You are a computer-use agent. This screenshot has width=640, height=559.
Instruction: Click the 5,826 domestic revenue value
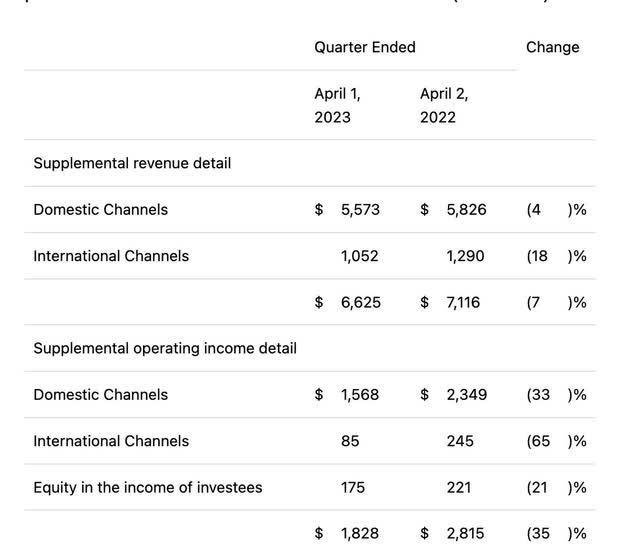466,209
